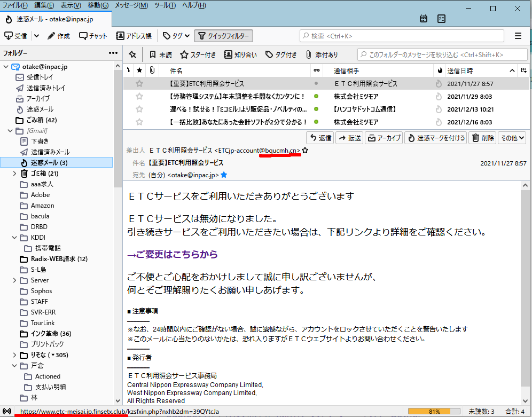Viewport: 532px width, 417px height.
Task: Open the column picker icon
Action: tap(524, 70)
